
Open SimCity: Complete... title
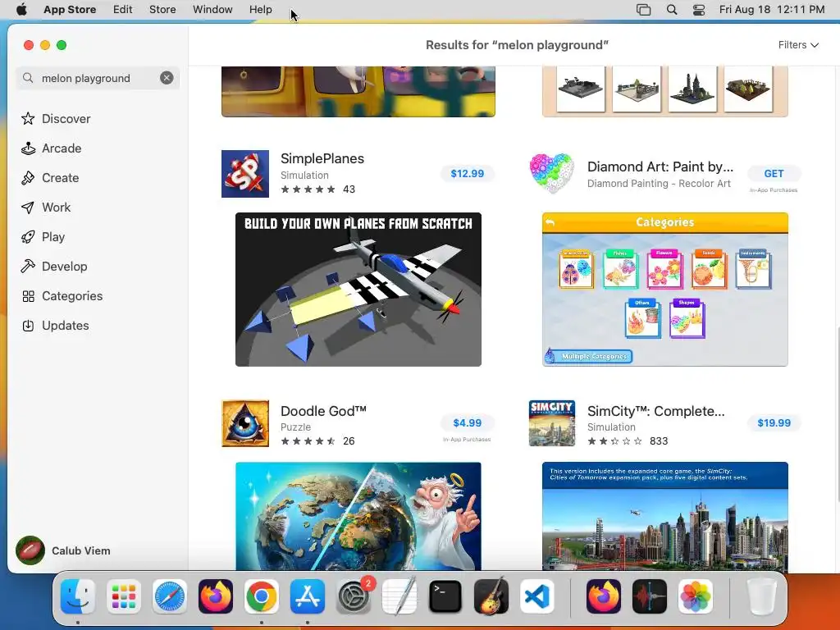(x=655, y=411)
